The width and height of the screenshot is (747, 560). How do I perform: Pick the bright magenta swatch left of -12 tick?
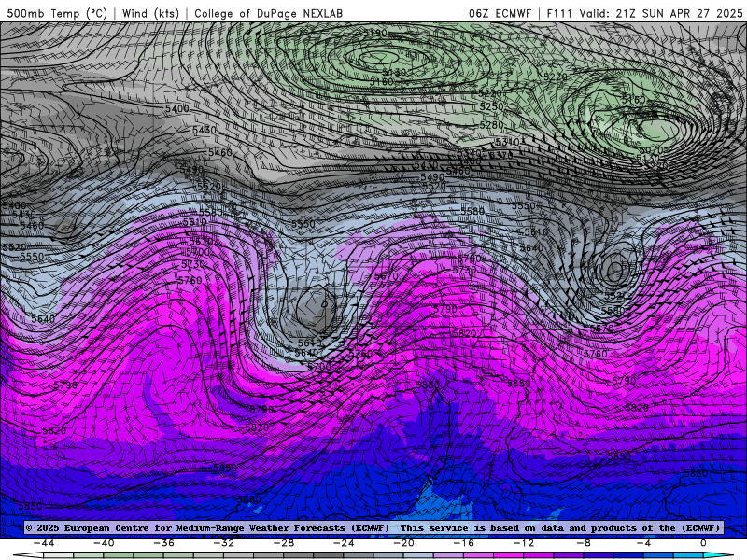508,555
